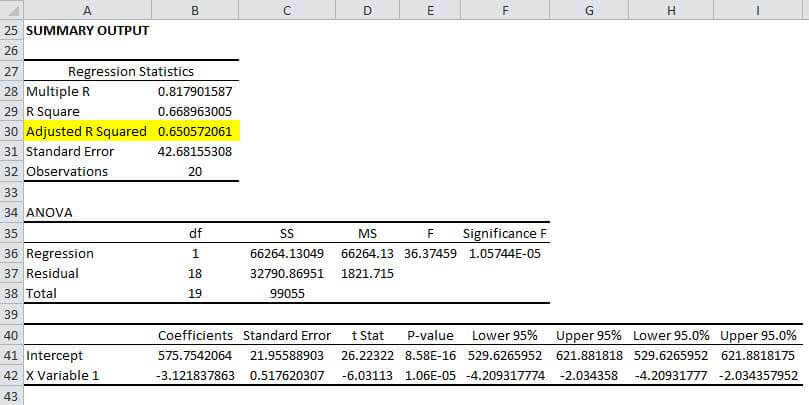Select column C header

click(287, 10)
